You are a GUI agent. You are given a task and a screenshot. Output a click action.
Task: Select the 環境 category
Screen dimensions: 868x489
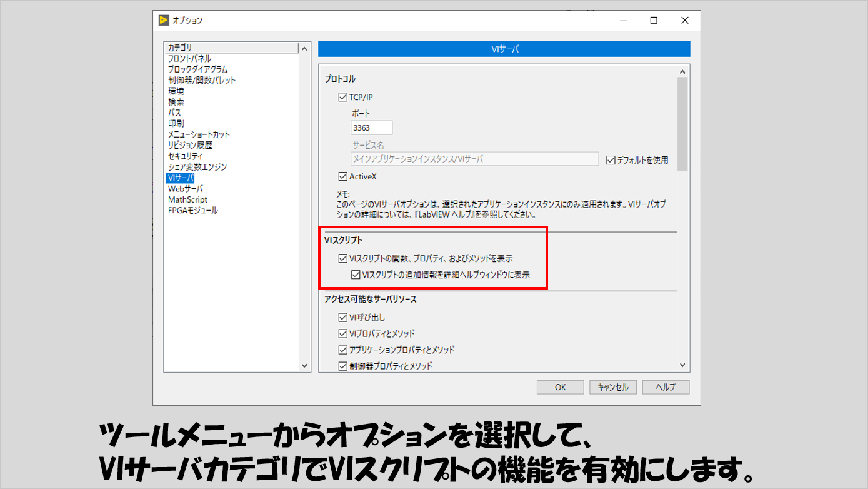coord(176,91)
